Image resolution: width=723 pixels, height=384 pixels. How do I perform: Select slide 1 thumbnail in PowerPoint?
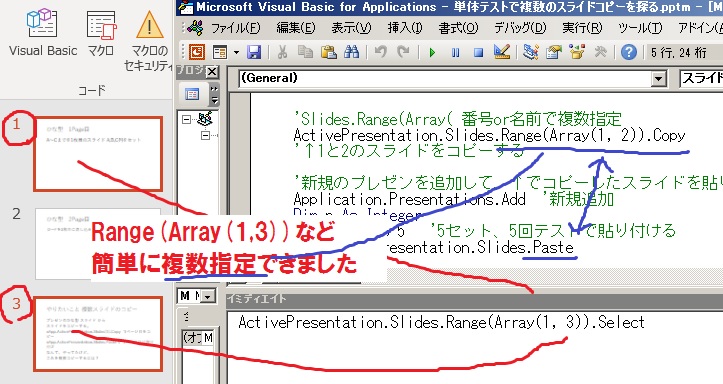point(98,154)
